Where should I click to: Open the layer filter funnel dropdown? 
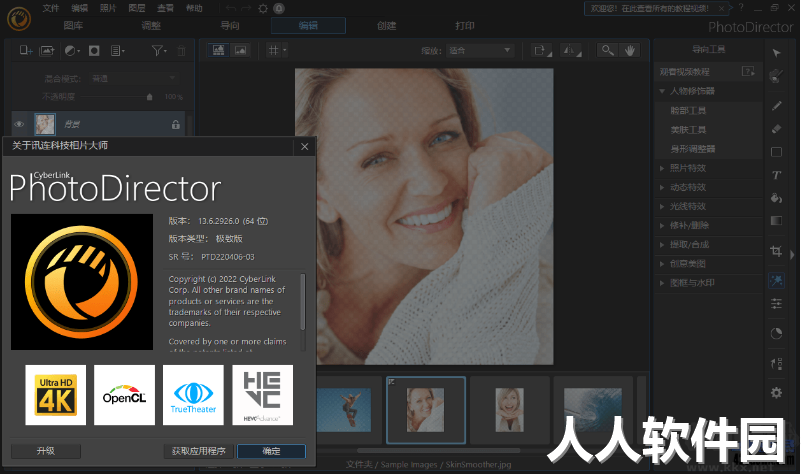(159, 50)
